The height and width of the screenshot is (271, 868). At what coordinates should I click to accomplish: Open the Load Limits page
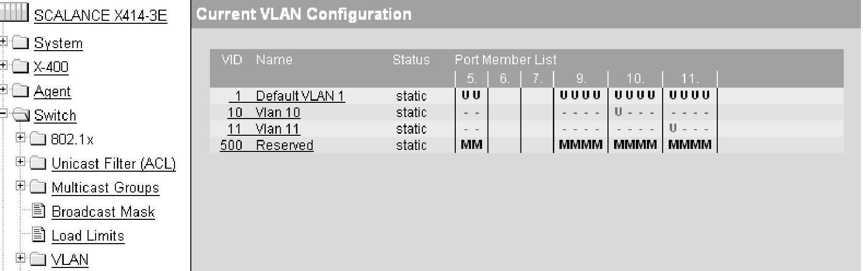tap(88, 236)
